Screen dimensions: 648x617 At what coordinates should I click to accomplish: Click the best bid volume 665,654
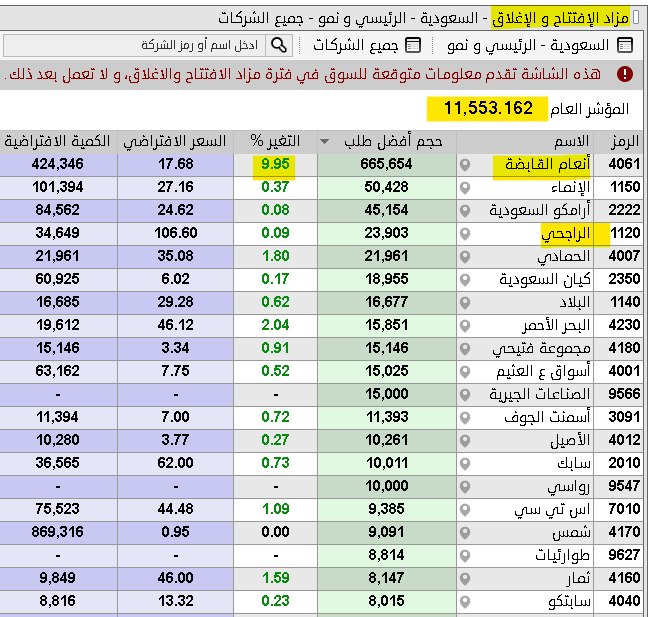click(386, 164)
